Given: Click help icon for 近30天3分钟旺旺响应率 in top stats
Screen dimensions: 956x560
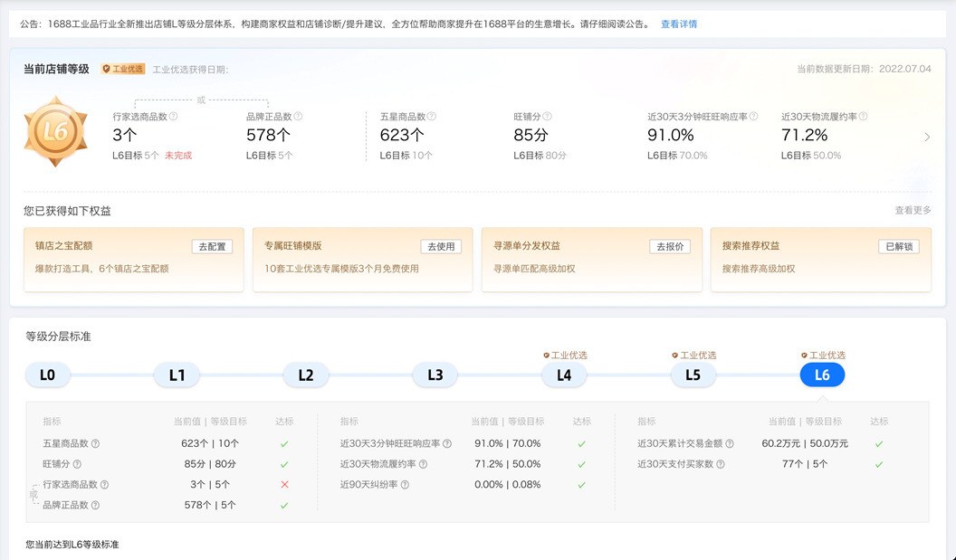Looking at the screenshot, I should pos(756,116).
